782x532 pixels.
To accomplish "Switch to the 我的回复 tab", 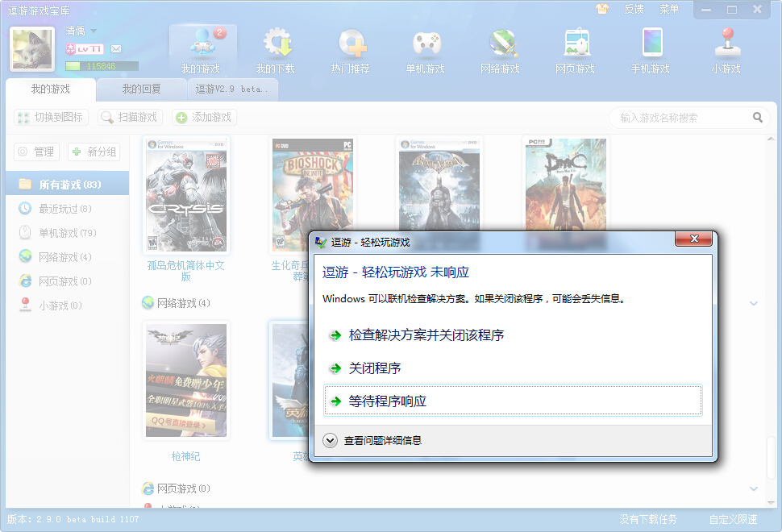I will 142,89.
